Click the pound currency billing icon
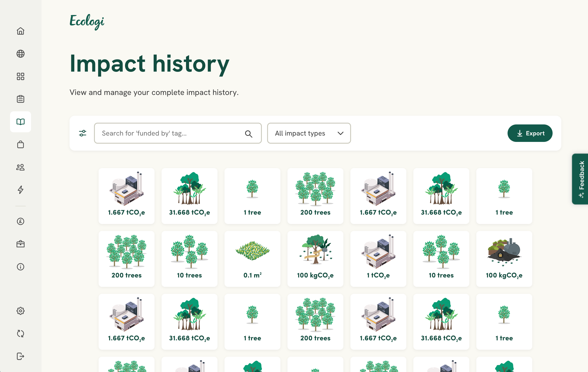Screen dimensions: 588x372 [21, 221]
